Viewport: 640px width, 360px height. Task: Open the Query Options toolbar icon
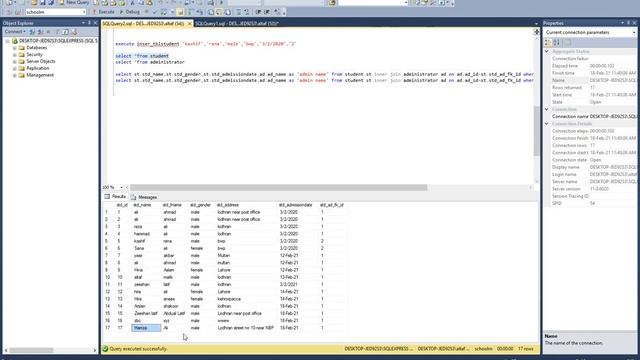[x=172, y=12]
